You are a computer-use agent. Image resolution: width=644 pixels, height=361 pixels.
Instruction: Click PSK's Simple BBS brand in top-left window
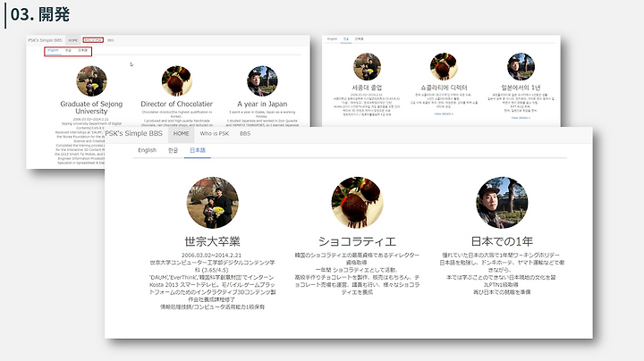click(x=45, y=40)
